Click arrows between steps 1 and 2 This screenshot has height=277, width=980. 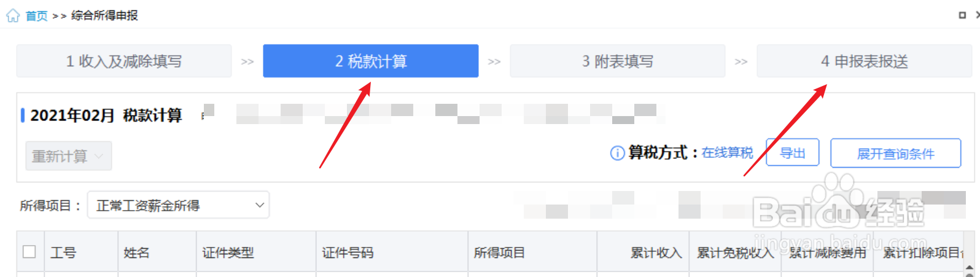[x=247, y=61]
